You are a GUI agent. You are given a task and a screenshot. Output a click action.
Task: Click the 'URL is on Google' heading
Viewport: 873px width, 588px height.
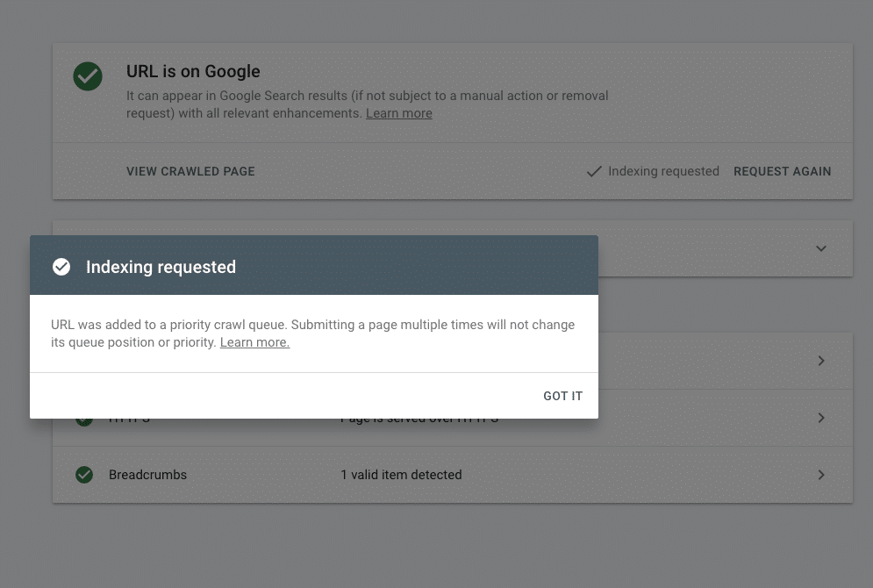[193, 71]
